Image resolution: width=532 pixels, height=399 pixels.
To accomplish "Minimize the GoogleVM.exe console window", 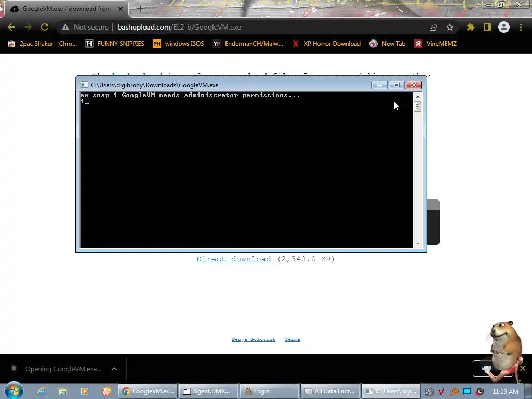I will pos(379,85).
